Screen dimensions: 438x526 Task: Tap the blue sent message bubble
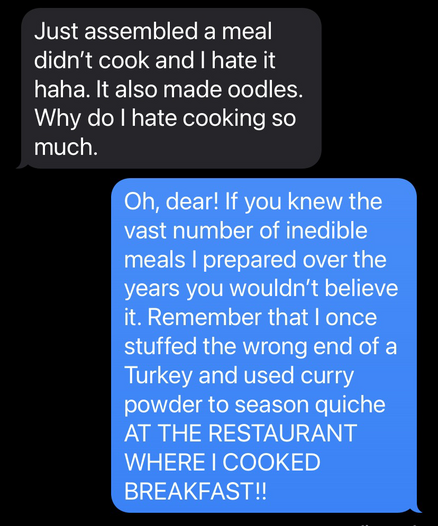click(264, 345)
